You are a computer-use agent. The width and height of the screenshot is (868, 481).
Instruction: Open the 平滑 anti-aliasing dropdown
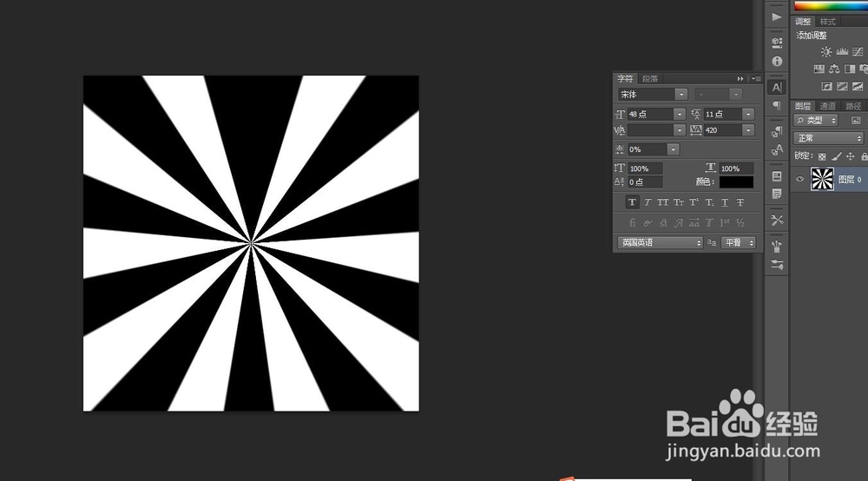click(739, 242)
